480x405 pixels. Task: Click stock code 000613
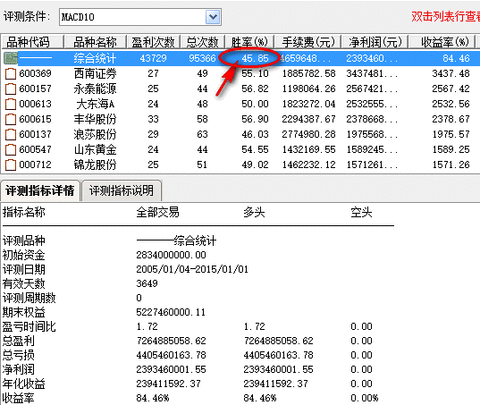[35, 104]
